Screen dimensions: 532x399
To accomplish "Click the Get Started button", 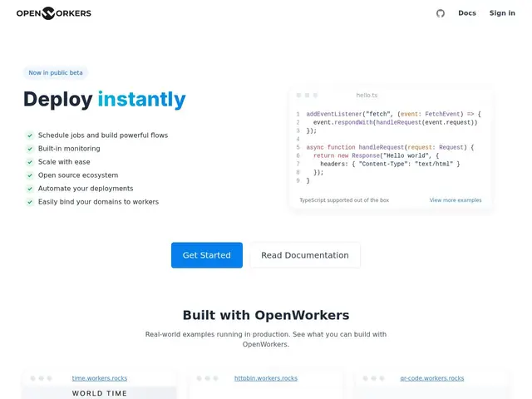I will click(x=207, y=255).
